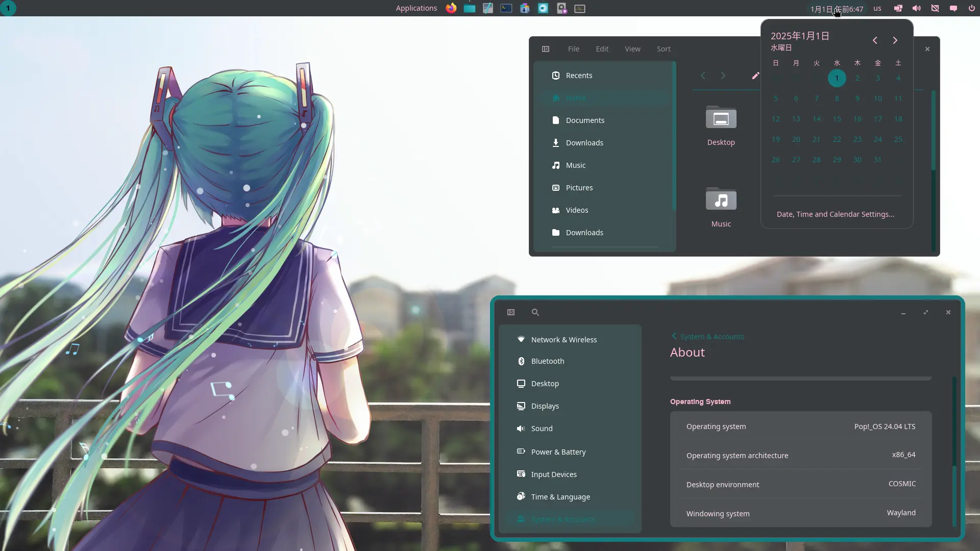
Task: Open Bluetooth settings
Action: (570, 361)
